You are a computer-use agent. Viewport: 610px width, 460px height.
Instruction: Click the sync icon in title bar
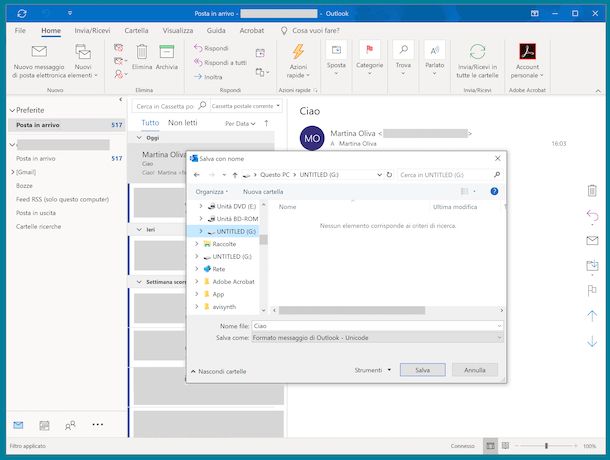(22, 14)
